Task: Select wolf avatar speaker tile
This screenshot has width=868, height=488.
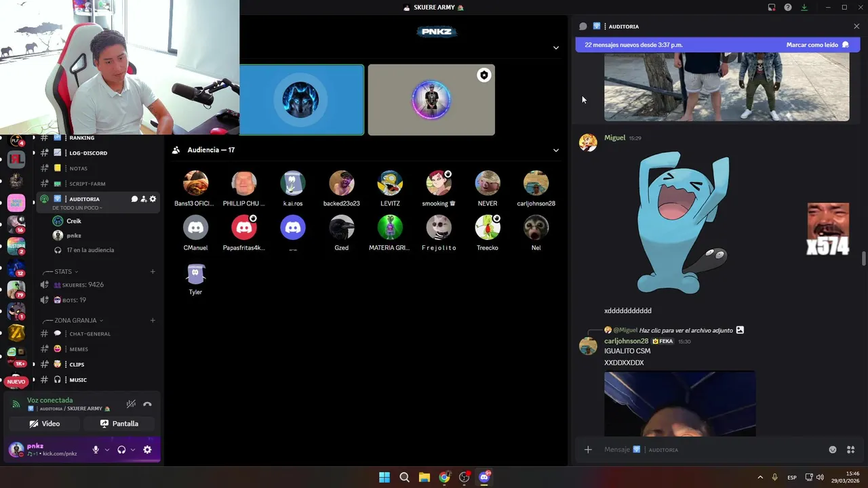Action: click(x=301, y=100)
